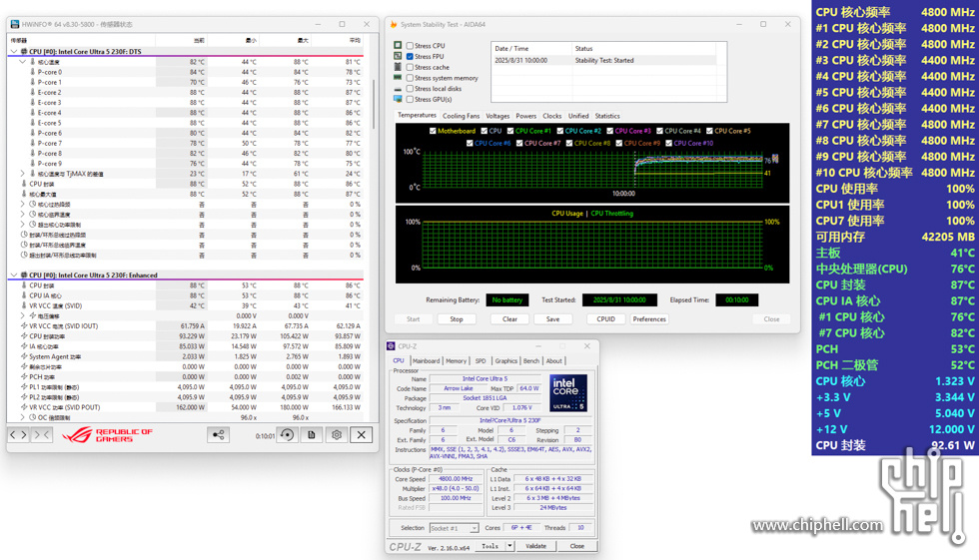Open CPU-Z Mainboard tab
Screen dimensions: 979x560
point(426,361)
